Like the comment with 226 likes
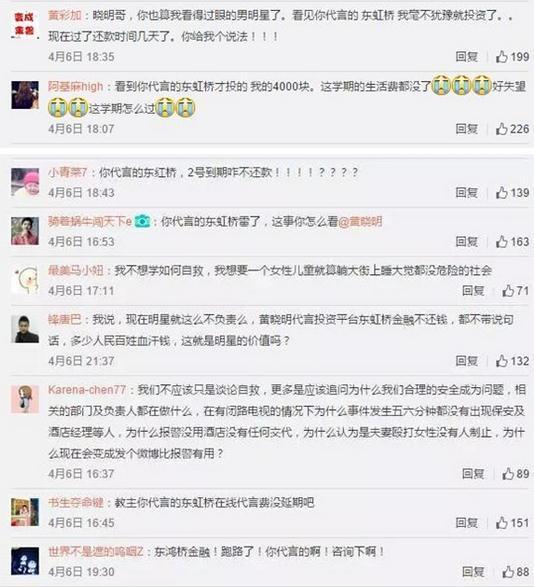 point(502,129)
